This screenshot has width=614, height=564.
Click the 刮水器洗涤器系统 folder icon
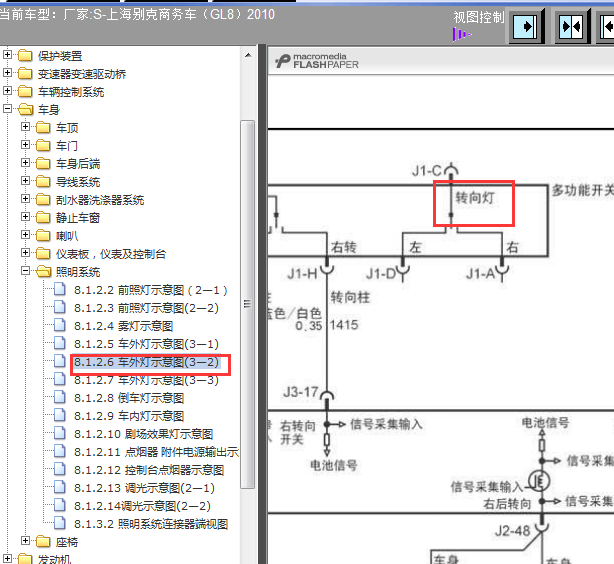coord(43,200)
